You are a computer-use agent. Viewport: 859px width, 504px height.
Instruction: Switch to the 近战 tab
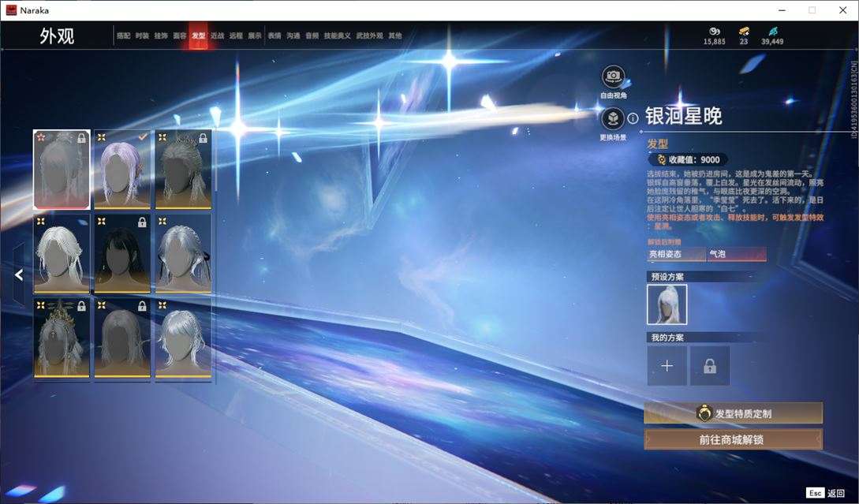point(218,35)
